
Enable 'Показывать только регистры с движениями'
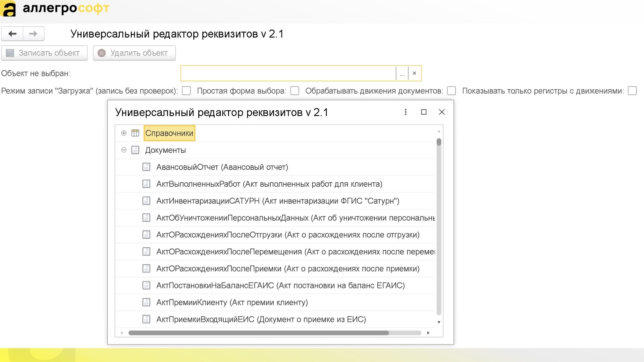click(x=632, y=91)
